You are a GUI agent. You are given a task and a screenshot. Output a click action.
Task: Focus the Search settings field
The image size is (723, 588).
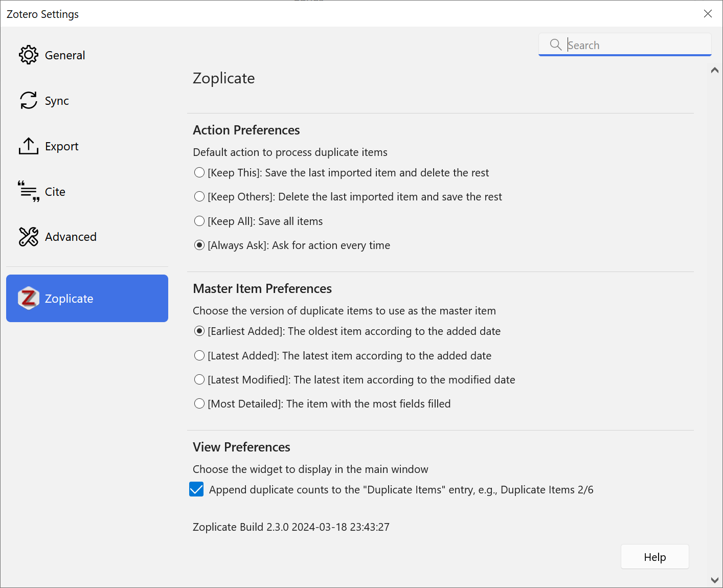pyautogui.click(x=625, y=44)
